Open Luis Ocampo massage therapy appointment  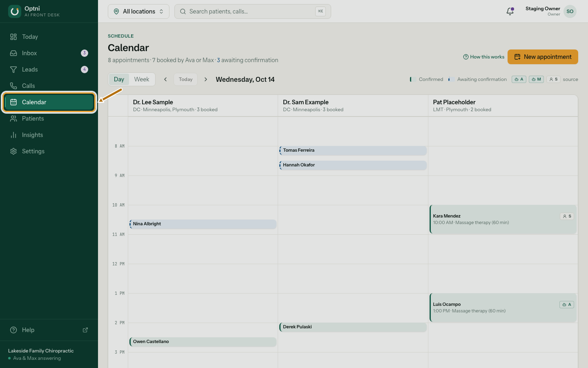503,308
